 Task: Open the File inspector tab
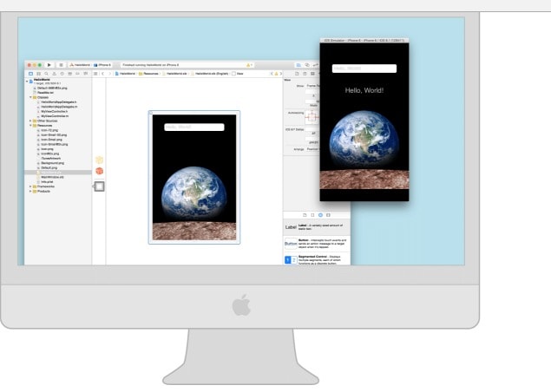pyautogui.click(x=297, y=74)
